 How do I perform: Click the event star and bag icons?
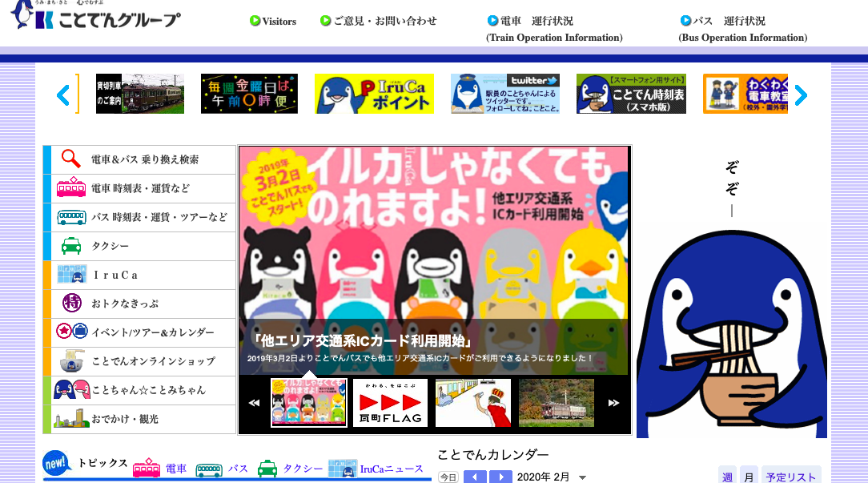tap(72, 332)
